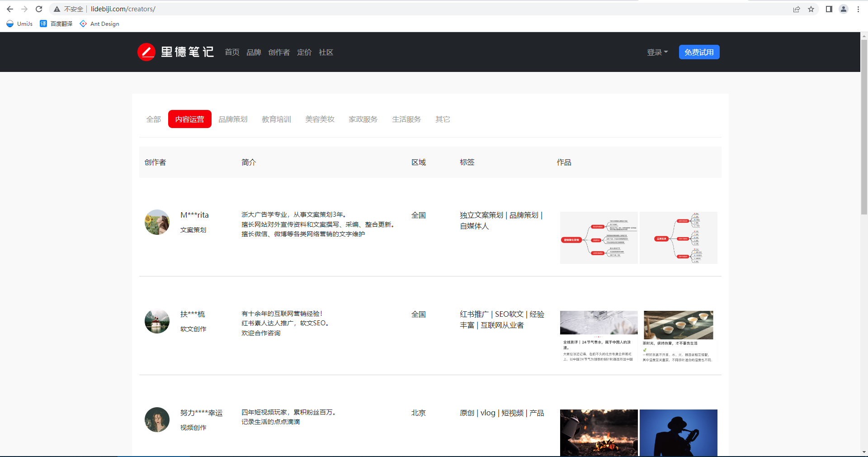
Task: Click tags 原创 | vlog | 短视频
Action: [x=491, y=413]
